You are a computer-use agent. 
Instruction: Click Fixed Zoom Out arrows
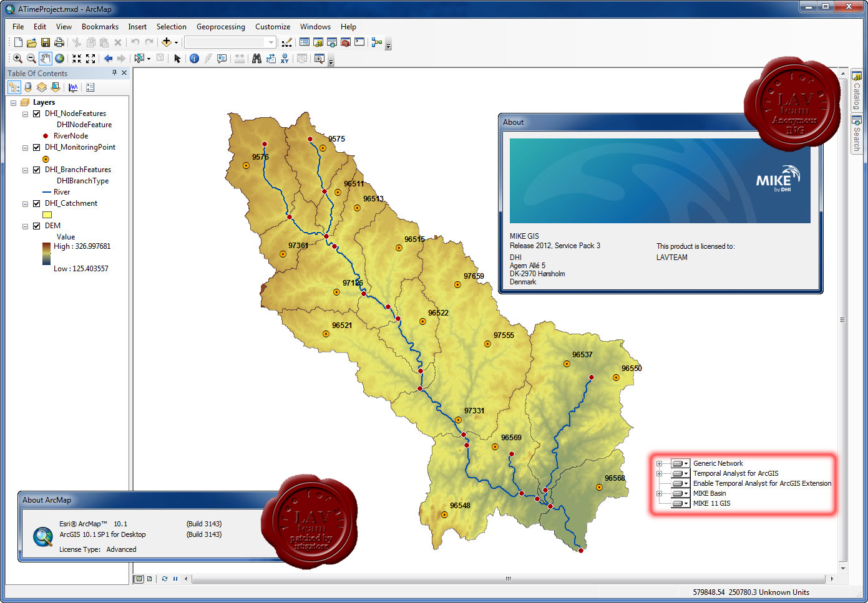[x=90, y=59]
